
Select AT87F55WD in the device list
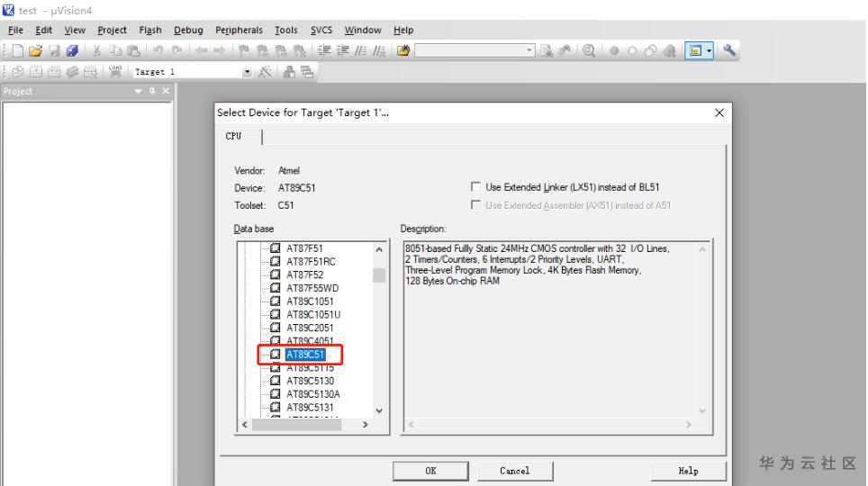pyautogui.click(x=312, y=288)
